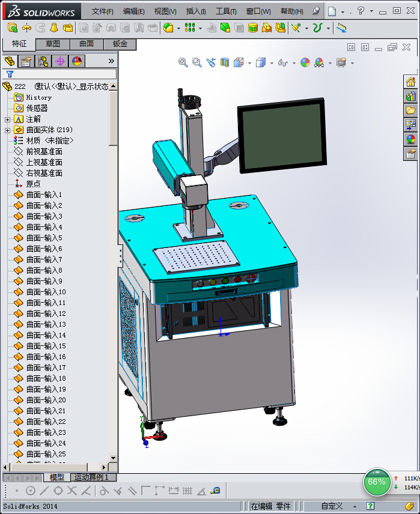Screen dimensions: 420x514
Task: Click the Previous View icon
Action: tap(211, 62)
